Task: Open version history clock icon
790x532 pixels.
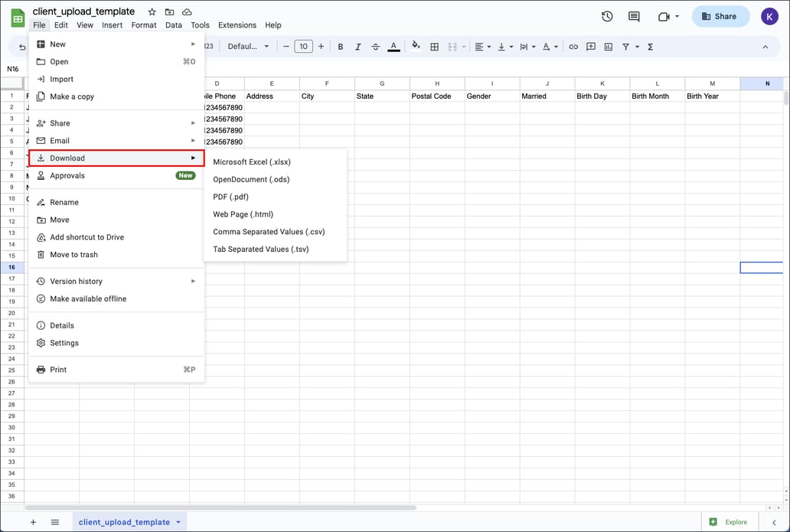Action: 607,16
